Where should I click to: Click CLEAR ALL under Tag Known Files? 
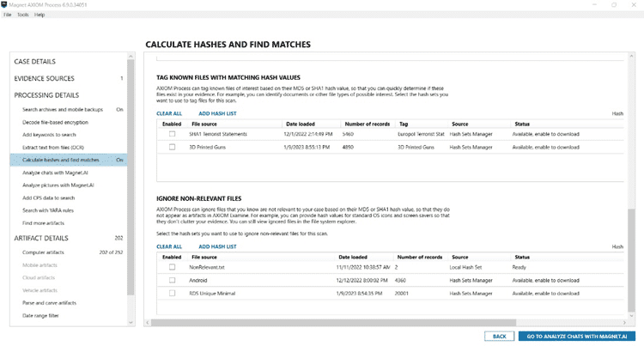[169, 113]
